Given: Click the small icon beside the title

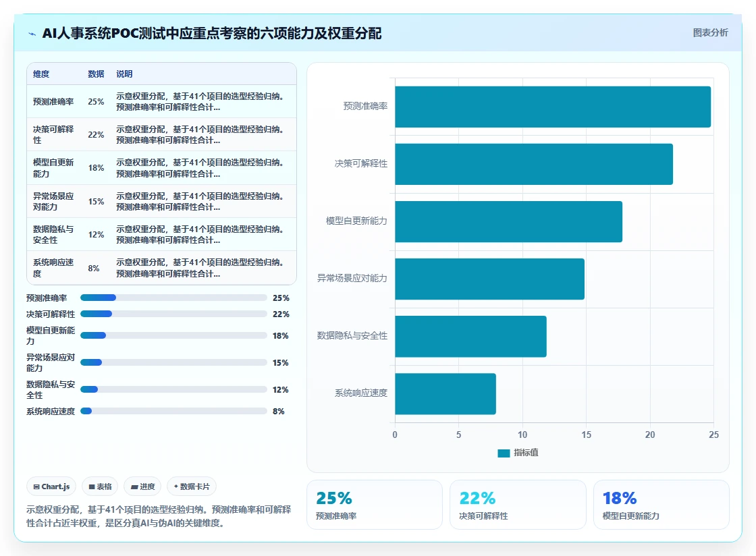Looking at the screenshot, I should click(x=32, y=34).
